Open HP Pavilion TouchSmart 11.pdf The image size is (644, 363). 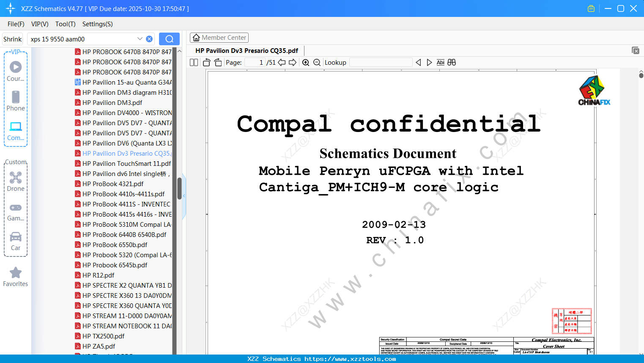pyautogui.click(x=123, y=164)
